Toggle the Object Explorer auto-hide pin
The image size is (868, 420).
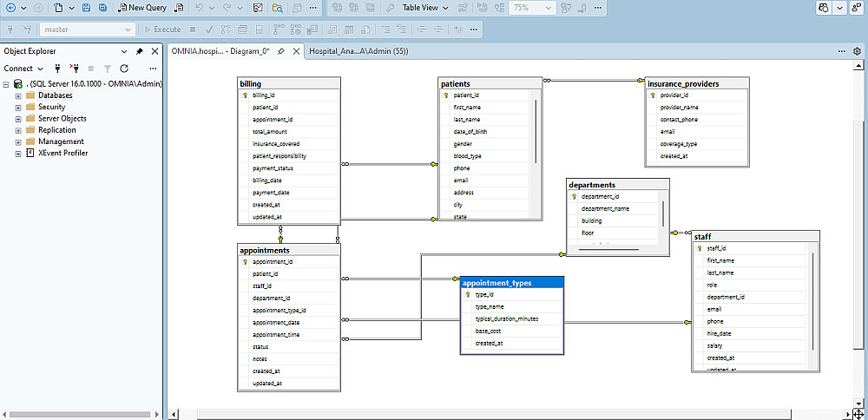pos(140,51)
